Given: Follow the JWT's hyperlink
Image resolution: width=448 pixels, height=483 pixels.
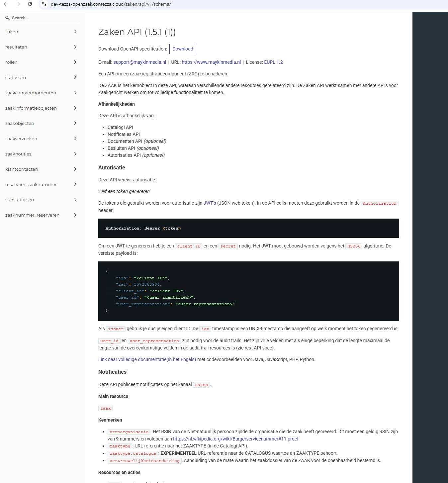Looking at the screenshot, I should tap(210, 203).
